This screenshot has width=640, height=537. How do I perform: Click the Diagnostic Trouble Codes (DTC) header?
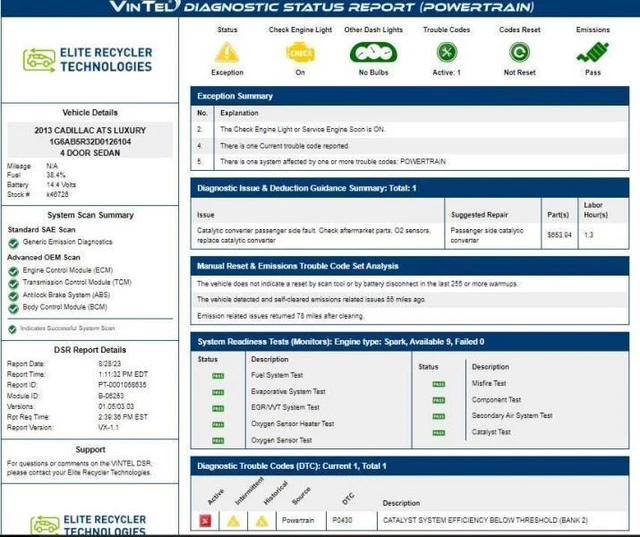(409, 466)
